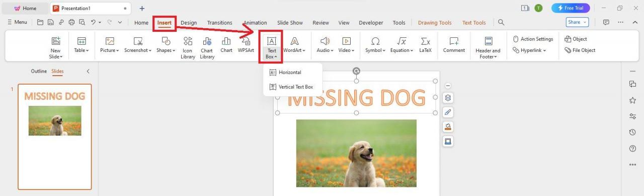Click the WPSArt icon
644x196 pixels.
246,44
